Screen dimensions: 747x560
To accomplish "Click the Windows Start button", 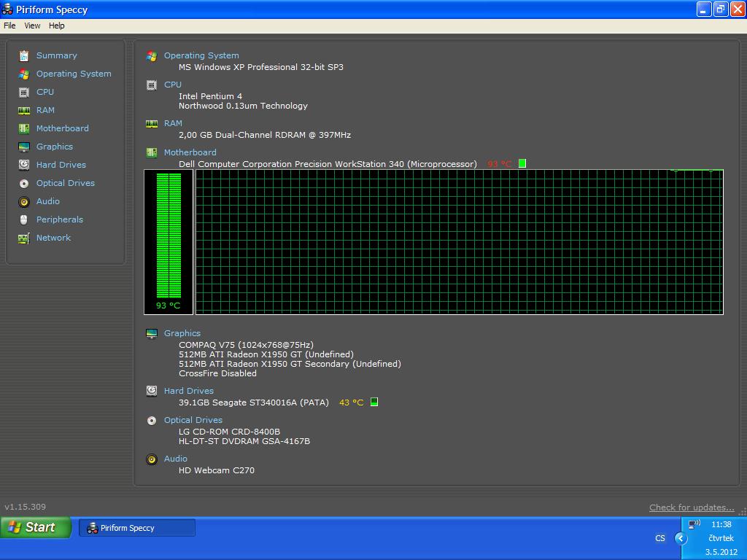I will 36,528.
